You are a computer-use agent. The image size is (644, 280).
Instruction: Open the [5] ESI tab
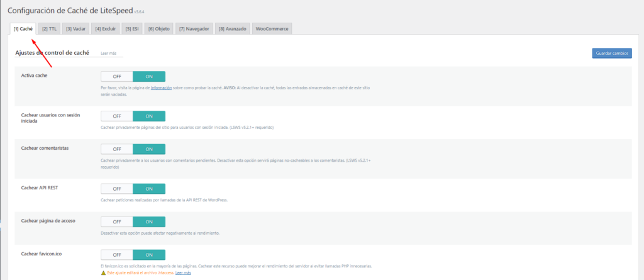(x=132, y=29)
